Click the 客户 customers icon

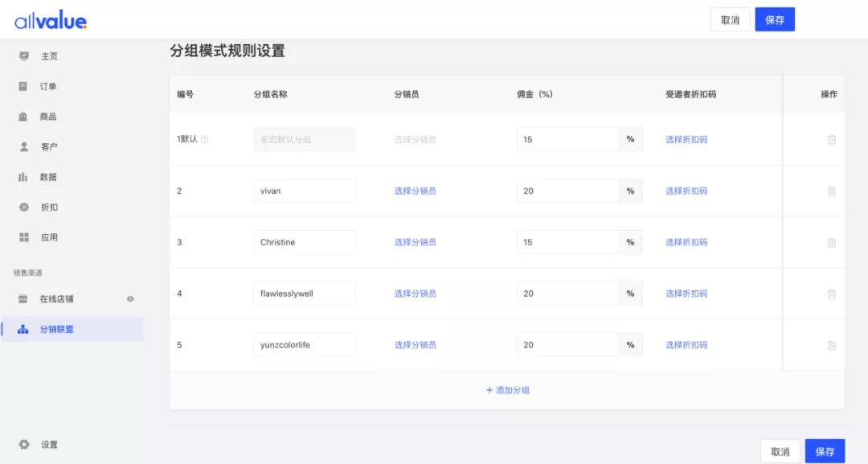point(23,146)
